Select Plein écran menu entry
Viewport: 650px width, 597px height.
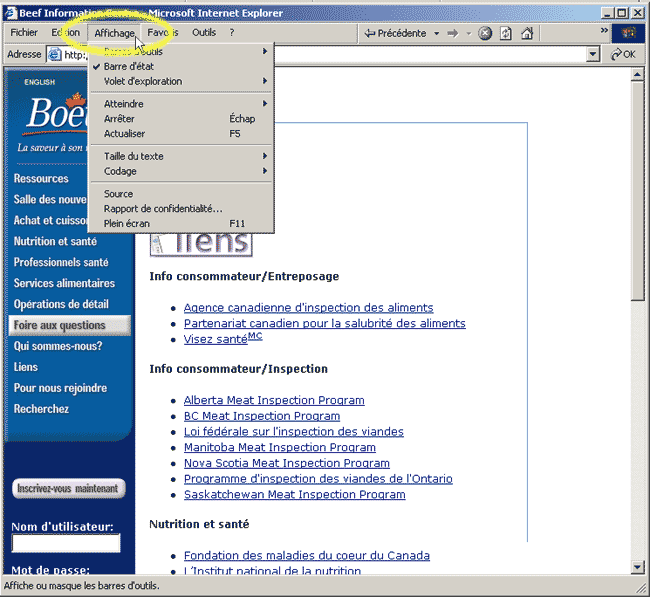[181, 223]
